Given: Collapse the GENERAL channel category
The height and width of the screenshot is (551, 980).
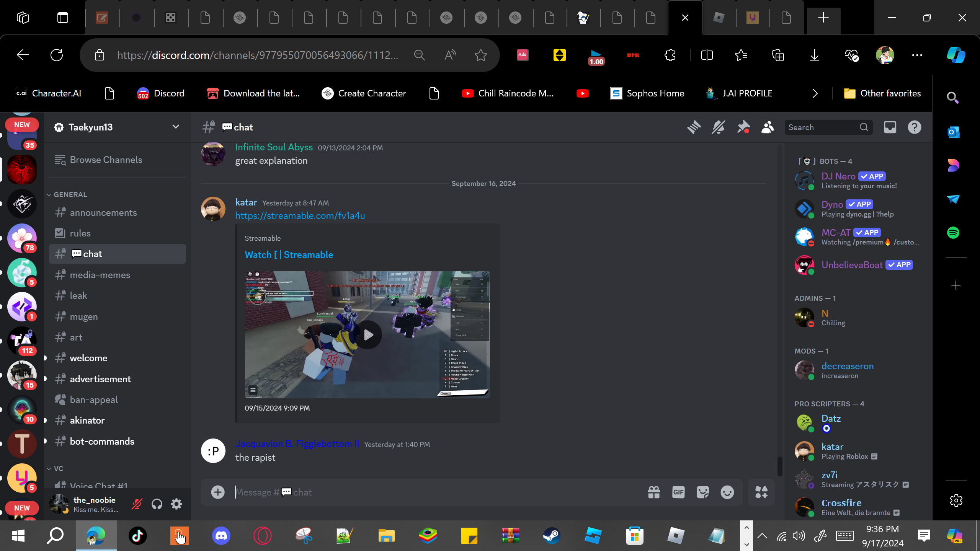Looking at the screenshot, I should coord(70,194).
